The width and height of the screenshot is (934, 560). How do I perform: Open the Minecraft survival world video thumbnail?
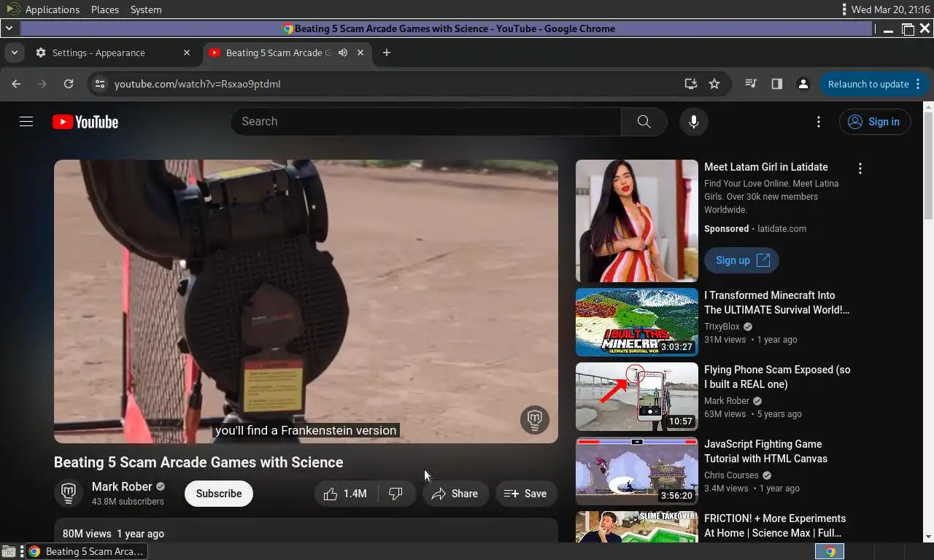point(636,322)
